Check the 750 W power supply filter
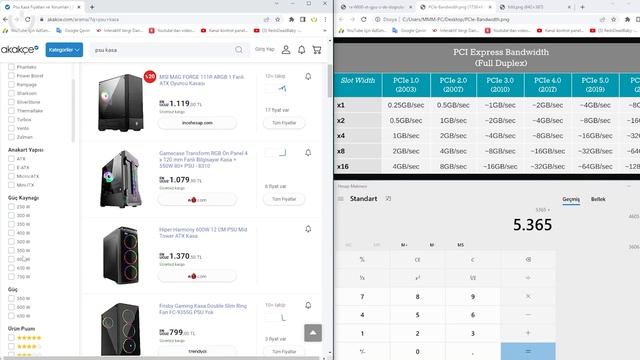 pos(11,277)
